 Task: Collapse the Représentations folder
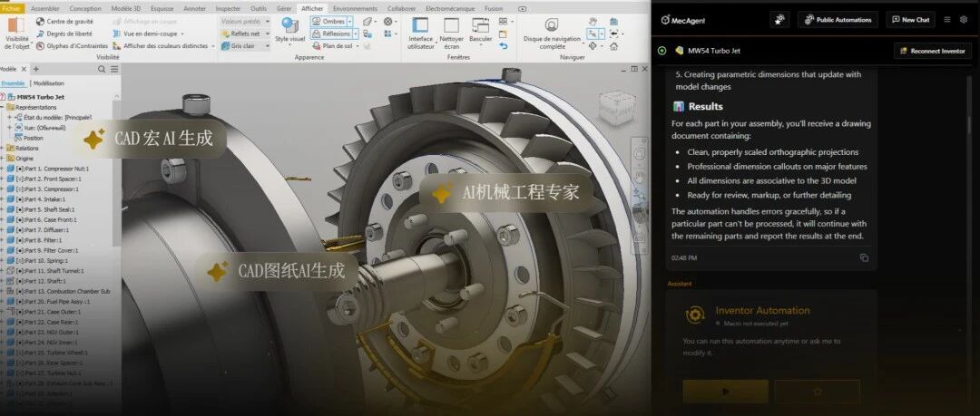3,108
